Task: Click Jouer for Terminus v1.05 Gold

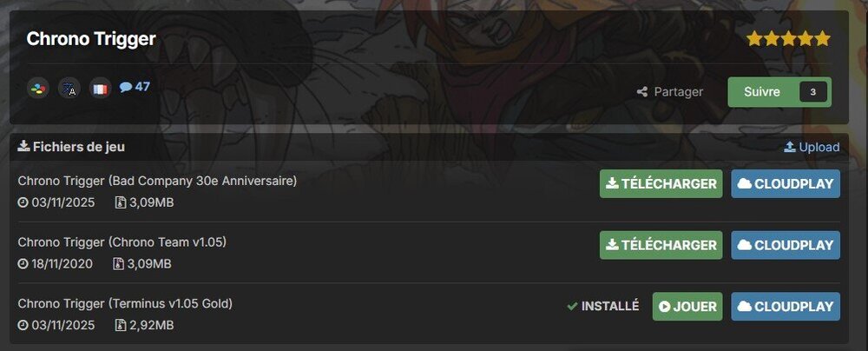Action: (687, 307)
